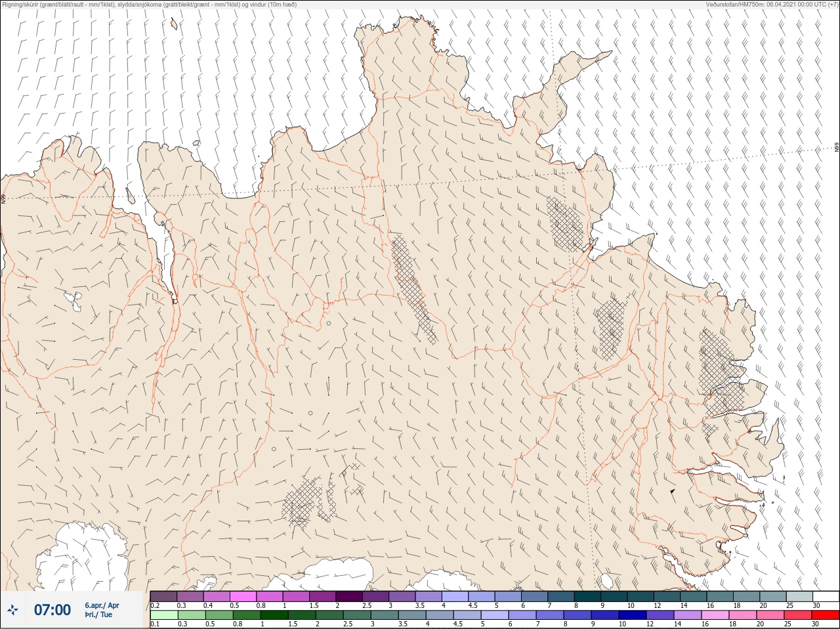Click the 'Þri./ Tue' weekday text
Screen dimensions: 840x629
[x=98, y=615]
